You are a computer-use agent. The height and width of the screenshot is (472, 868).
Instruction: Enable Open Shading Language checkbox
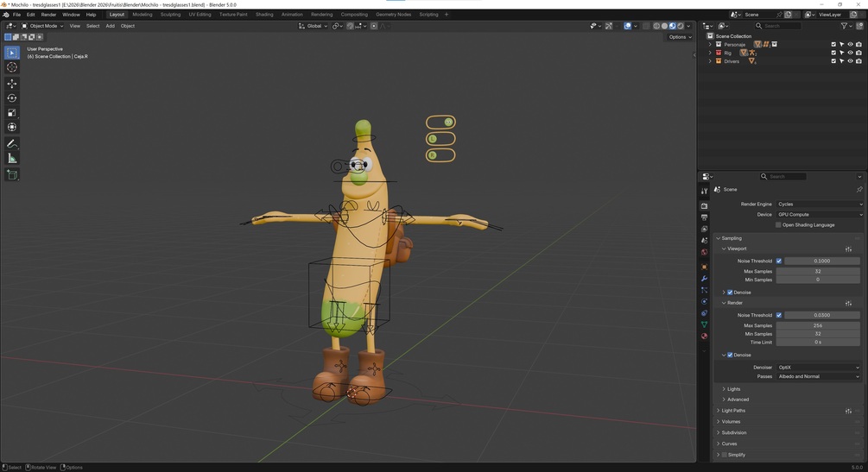[x=778, y=224]
